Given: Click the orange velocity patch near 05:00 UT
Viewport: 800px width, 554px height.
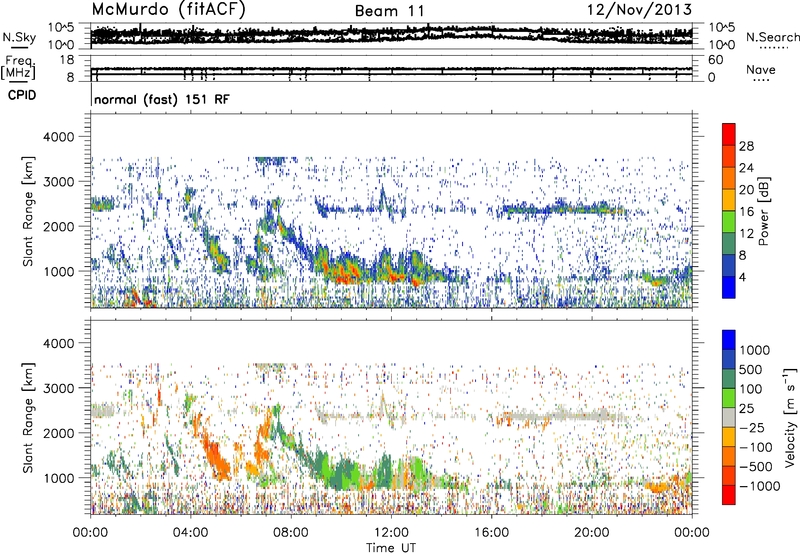Looking at the screenshot, I should [216, 456].
